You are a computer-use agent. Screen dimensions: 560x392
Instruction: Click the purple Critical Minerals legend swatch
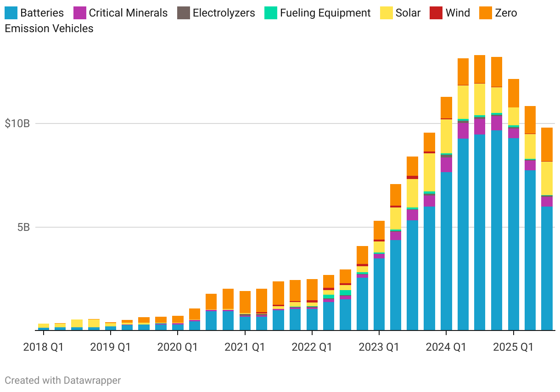coord(79,13)
